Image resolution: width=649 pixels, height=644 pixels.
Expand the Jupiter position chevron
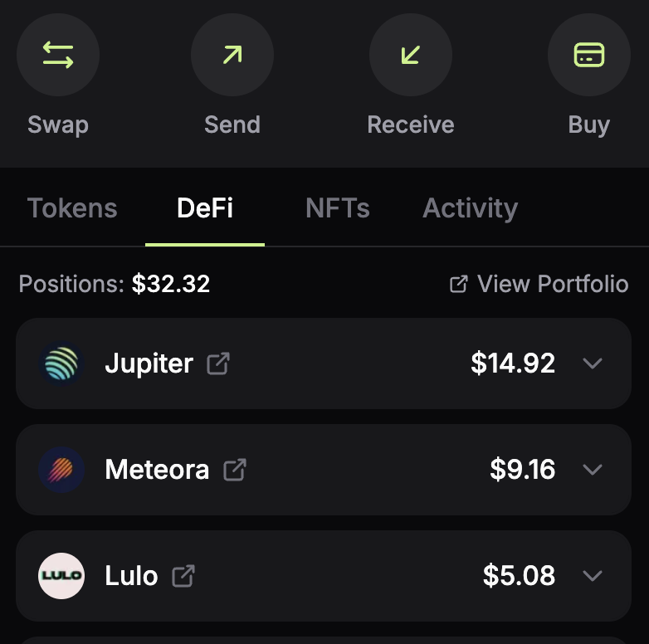[592, 363]
